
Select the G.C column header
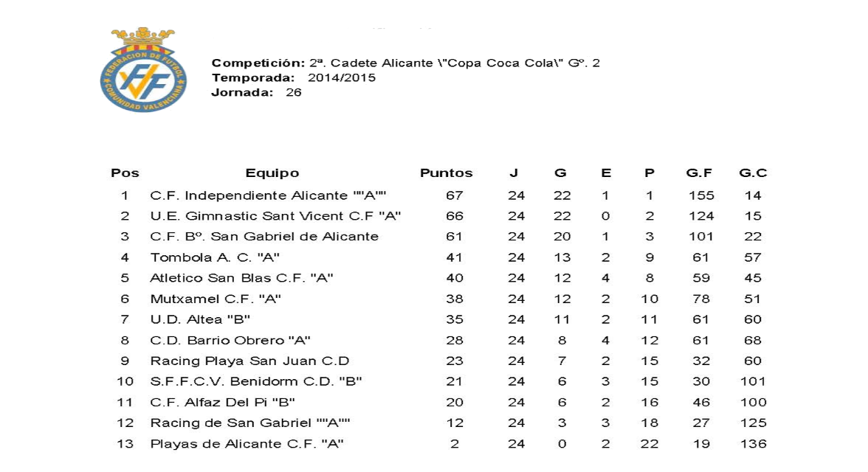click(753, 173)
